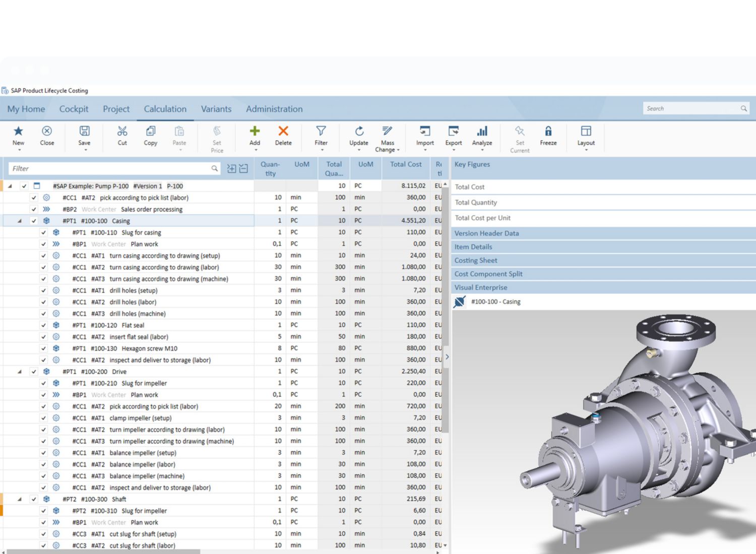Switch to the Cockpit tab
Viewport: 756px width, 554px height.
click(x=74, y=109)
